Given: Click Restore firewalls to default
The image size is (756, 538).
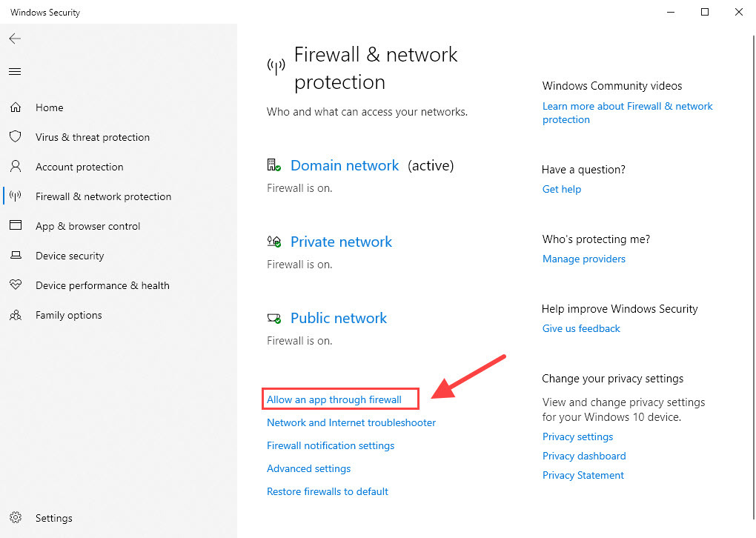Looking at the screenshot, I should pyautogui.click(x=328, y=492).
